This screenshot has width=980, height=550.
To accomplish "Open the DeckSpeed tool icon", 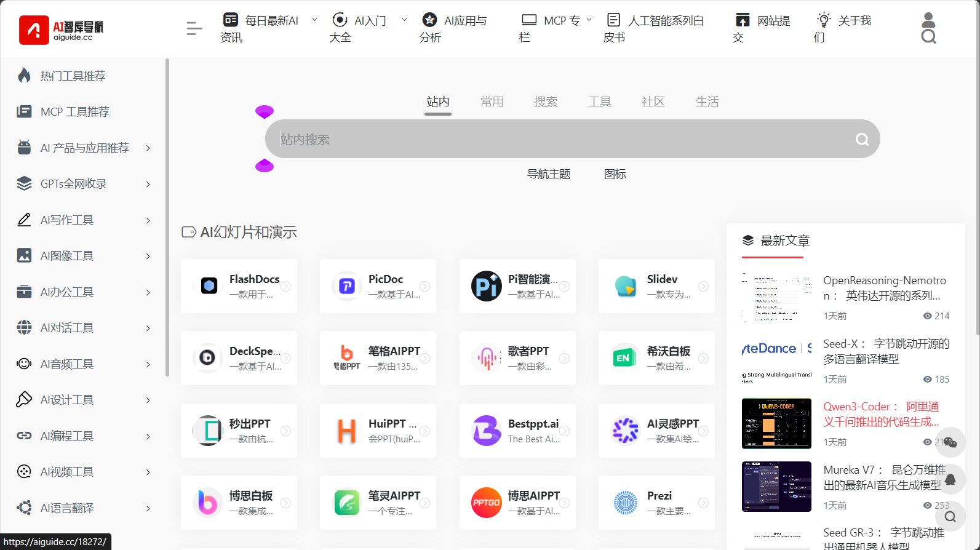I will (x=209, y=358).
